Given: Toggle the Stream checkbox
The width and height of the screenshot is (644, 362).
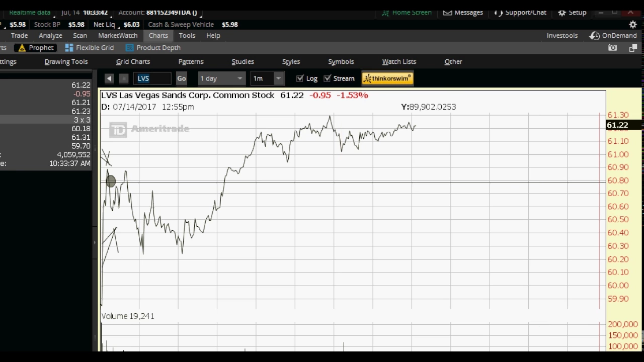Looking at the screenshot, I should point(328,78).
